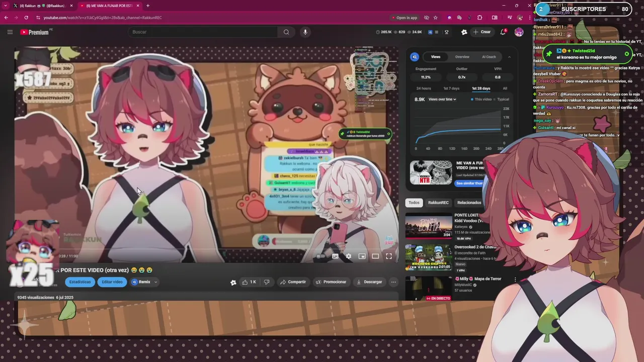The height and width of the screenshot is (362, 644).
Task: Select the 24 hours time range
Action: click(x=424, y=88)
